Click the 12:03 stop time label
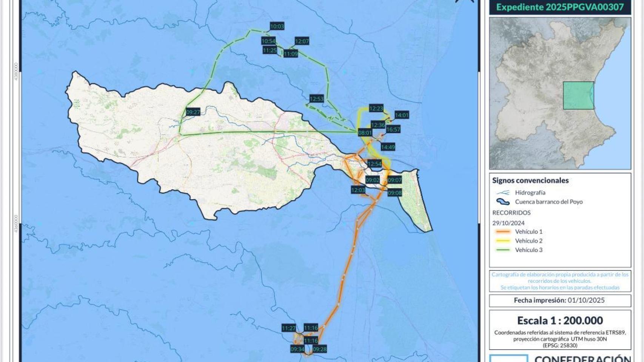Screen dimensions: 644x362 coord(358,190)
